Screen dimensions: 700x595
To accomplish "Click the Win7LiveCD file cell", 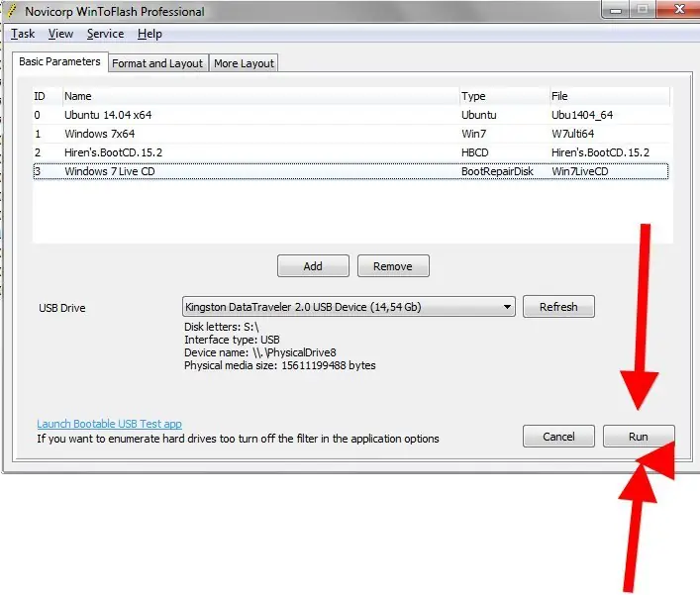I will point(580,171).
